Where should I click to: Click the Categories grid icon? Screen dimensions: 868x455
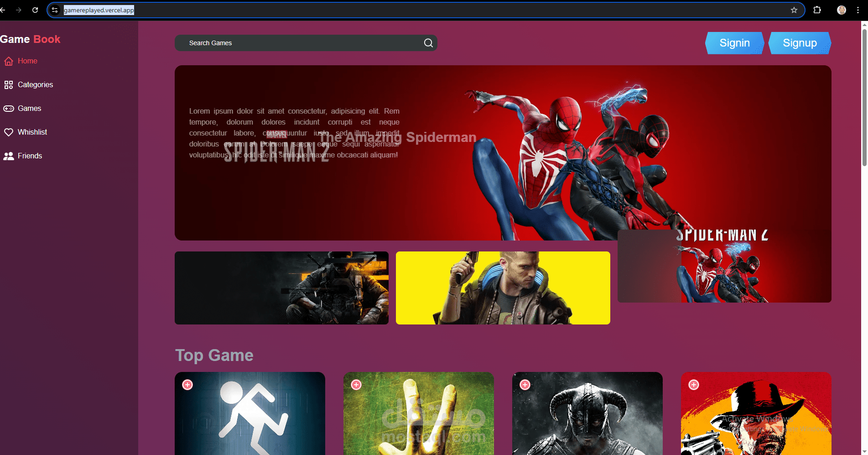9,85
